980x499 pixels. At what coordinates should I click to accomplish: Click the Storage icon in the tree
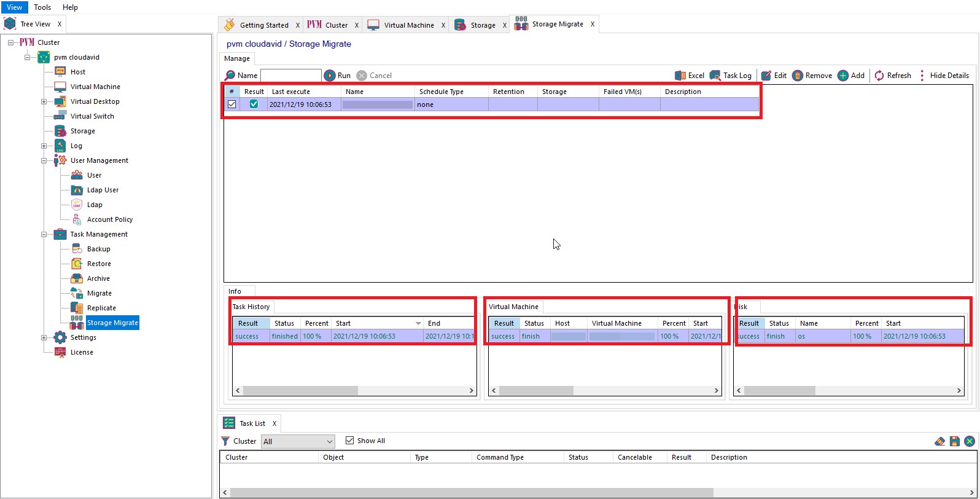coord(60,131)
